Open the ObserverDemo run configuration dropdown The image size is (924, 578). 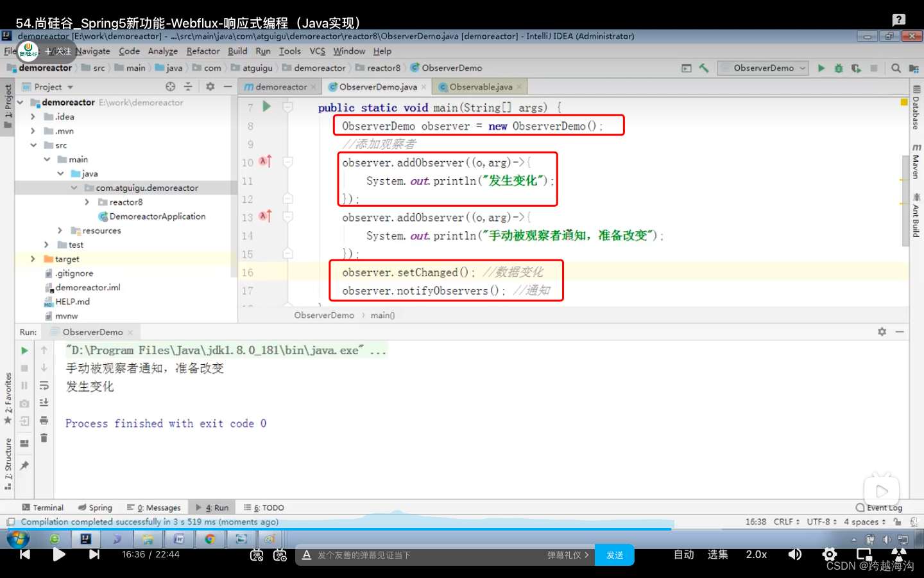coord(762,68)
